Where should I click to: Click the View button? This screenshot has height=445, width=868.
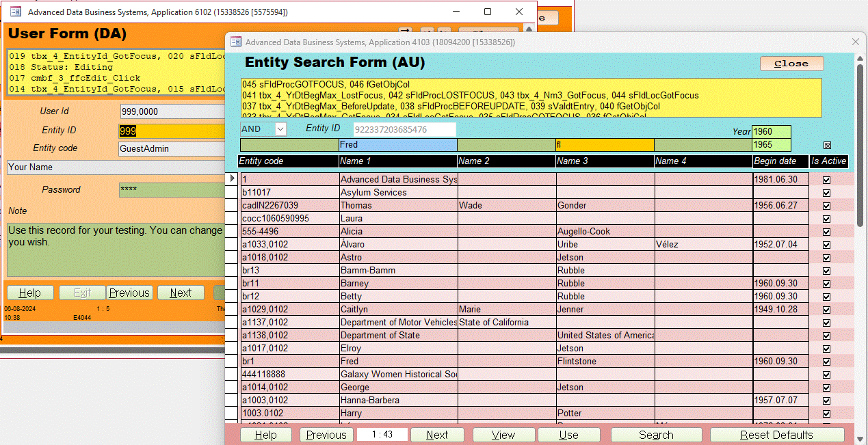coord(503,435)
